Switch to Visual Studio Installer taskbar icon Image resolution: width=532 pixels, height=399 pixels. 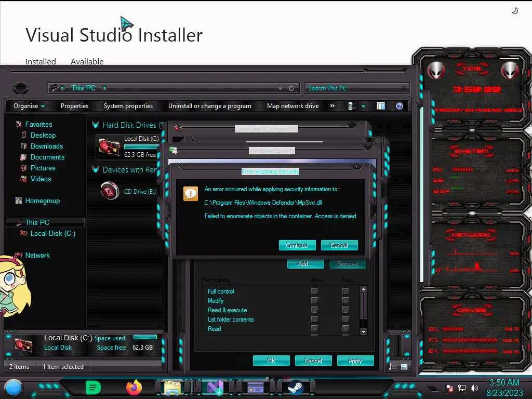click(215, 388)
